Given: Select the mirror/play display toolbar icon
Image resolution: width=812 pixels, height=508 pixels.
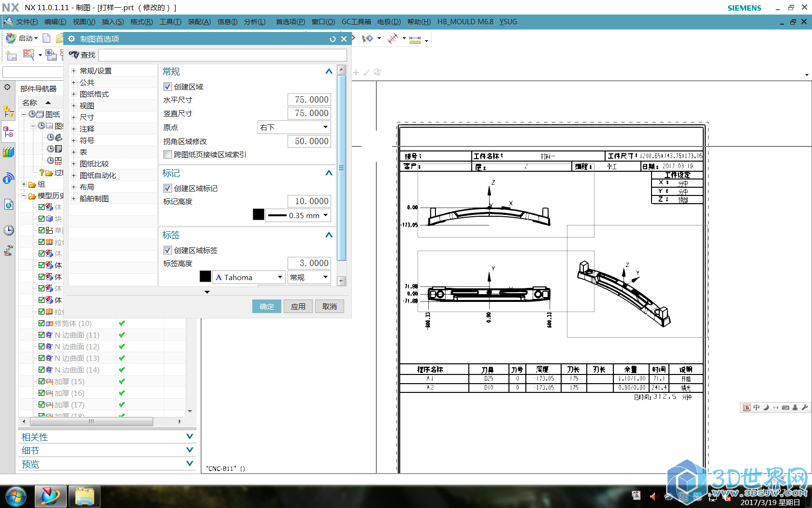Looking at the screenshot, I should (368, 38).
